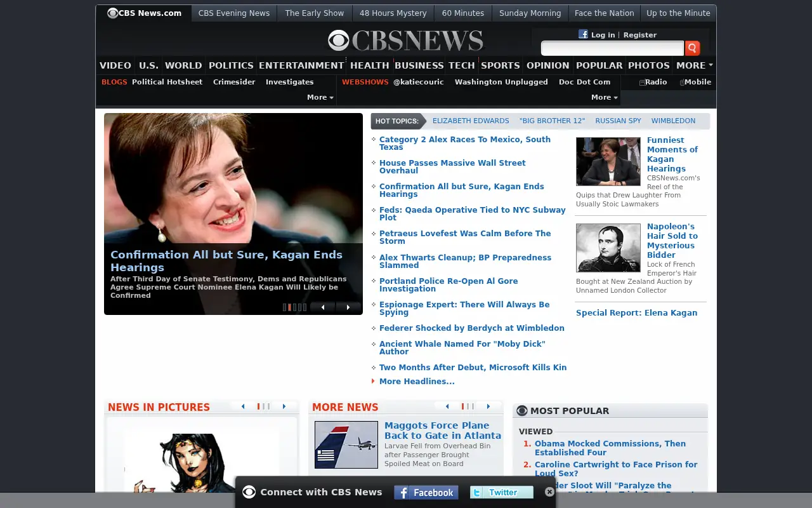Close the Connect with CBS News bar

click(x=549, y=492)
